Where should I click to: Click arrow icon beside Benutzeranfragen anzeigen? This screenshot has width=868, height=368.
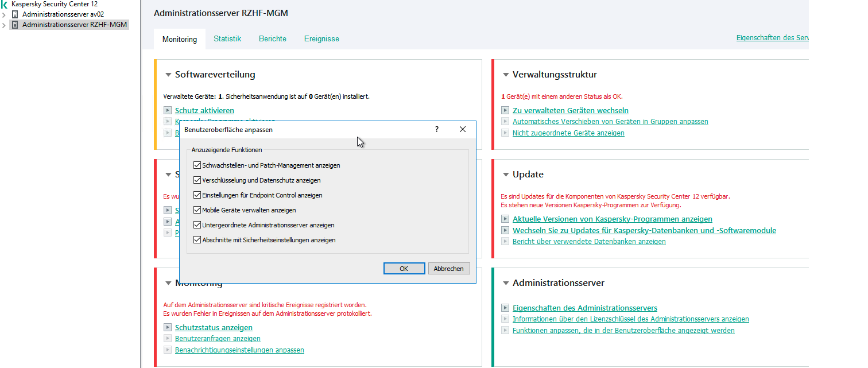[168, 339]
